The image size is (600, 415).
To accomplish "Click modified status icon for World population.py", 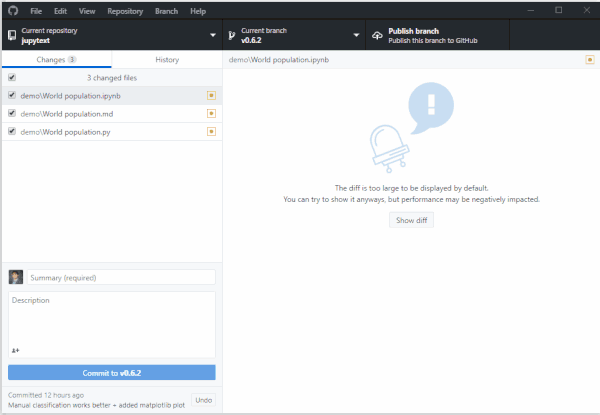I will [x=211, y=132].
